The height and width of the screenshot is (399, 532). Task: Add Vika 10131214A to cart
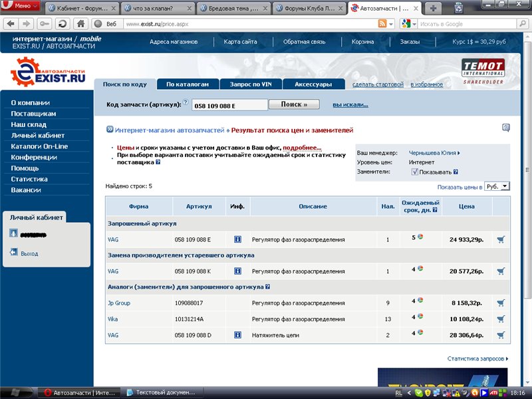click(501, 319)
